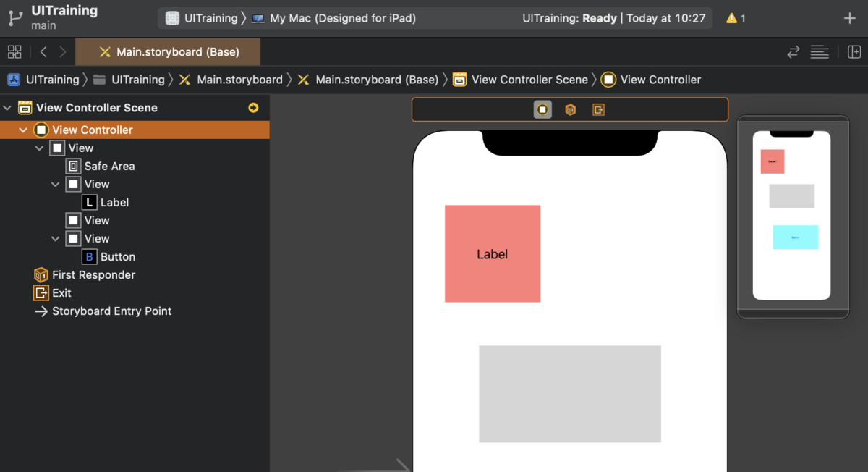The image size is (868, 472).
Task: Click the cyan view in minimap
Action: [x=796, y=237]
